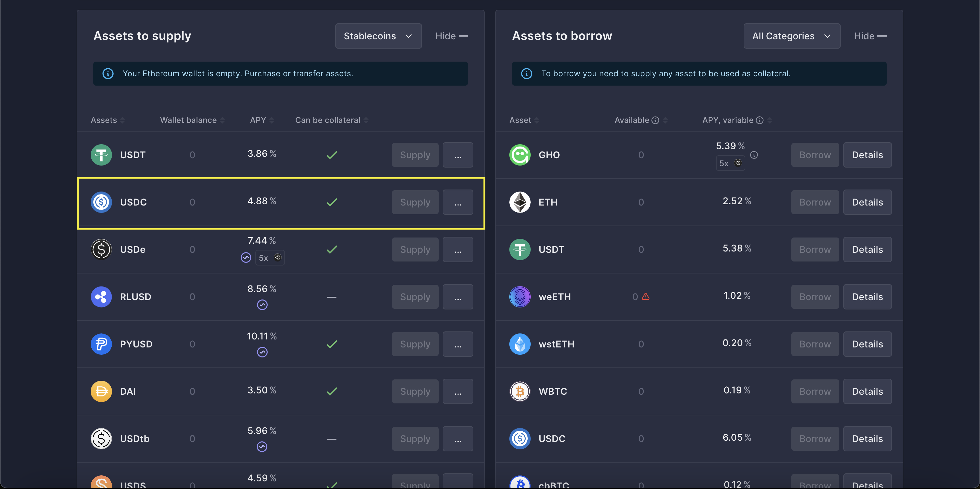This screenshot has height=489, width=980.
Task: Open the USDC row more-options menu
Action: coord(458,202)
